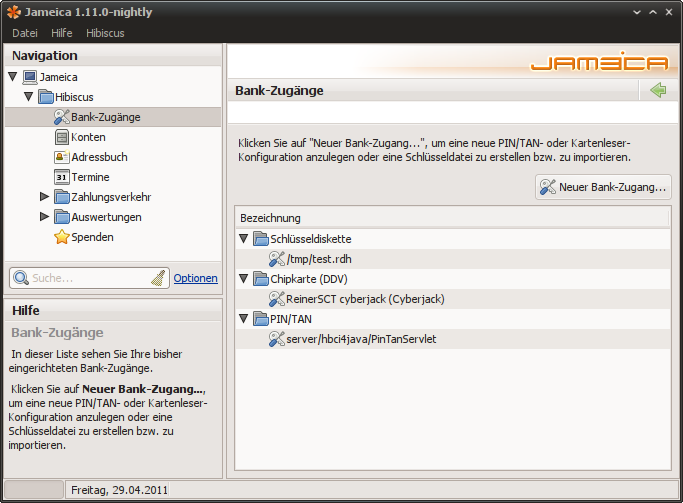Click the PIN/TAN folder icon
The width and height of the screenshot is (683, 503).
pyautogui.click(x=261, y=319)
